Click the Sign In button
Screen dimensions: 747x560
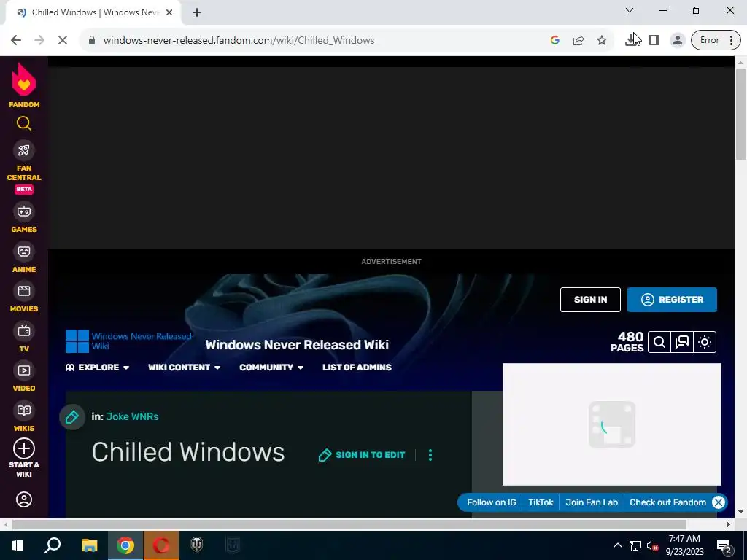tap(590, 300)
